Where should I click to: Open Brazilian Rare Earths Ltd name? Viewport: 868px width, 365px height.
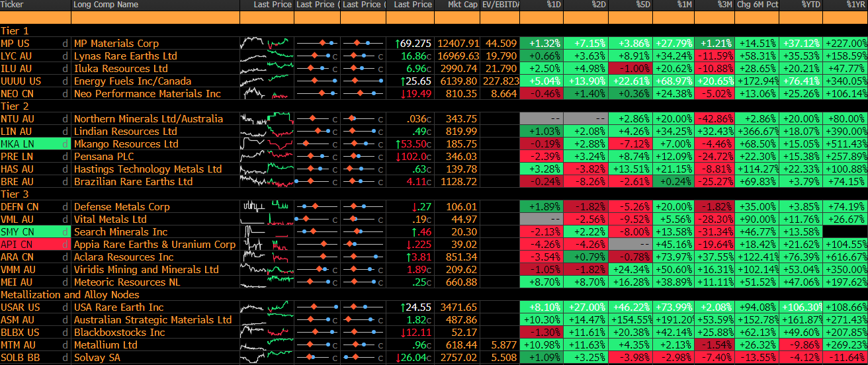tap(134, 182)
